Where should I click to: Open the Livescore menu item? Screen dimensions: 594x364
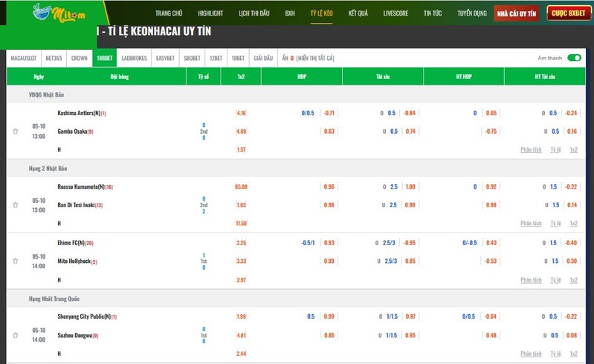(x=396, y=13)
